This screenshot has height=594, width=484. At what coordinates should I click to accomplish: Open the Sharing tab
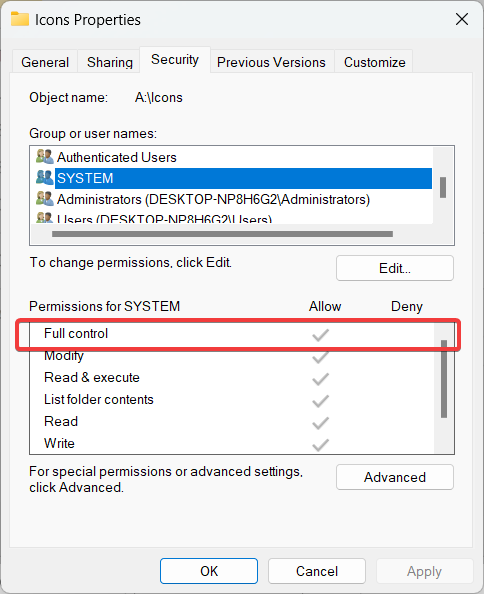[110, 62]
